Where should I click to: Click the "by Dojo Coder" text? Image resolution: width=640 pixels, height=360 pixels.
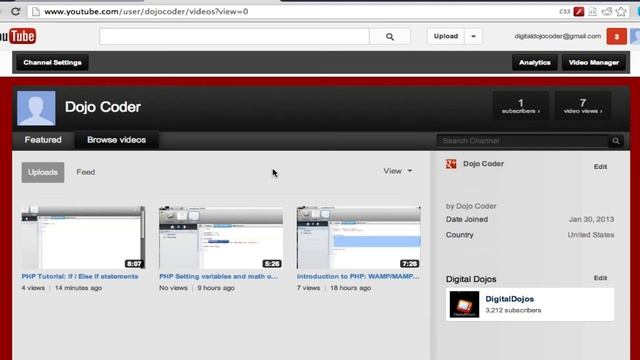point(471,206)
